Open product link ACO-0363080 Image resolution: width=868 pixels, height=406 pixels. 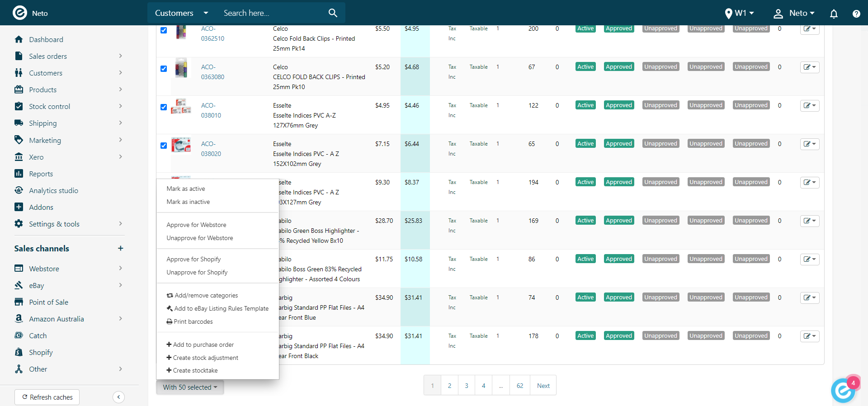click(212, 72)
